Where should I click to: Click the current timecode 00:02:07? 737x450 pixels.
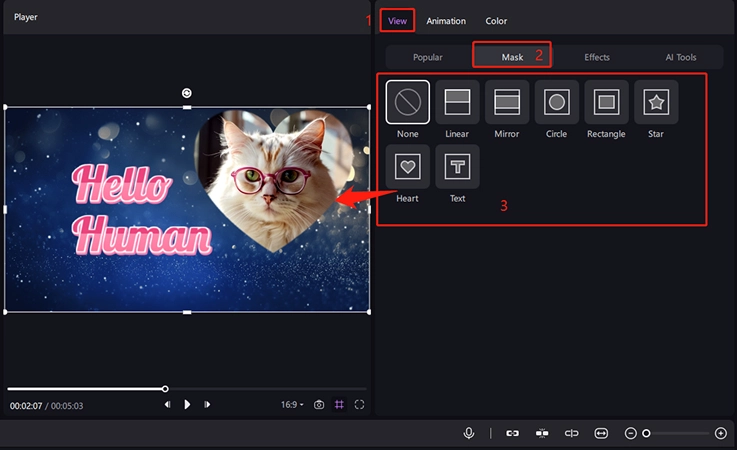click(26, 406)
